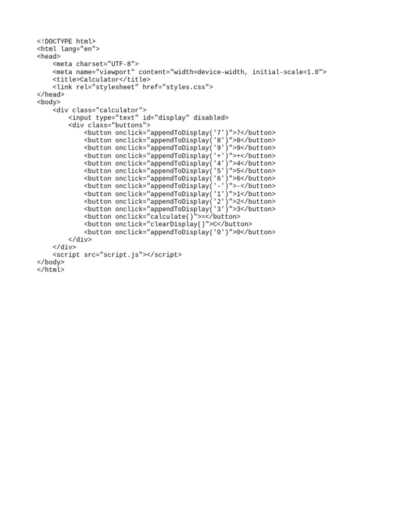The image size is (399, 532).
Task: Click the DOCTYPE html declaration line
Action: coord(66,42)
